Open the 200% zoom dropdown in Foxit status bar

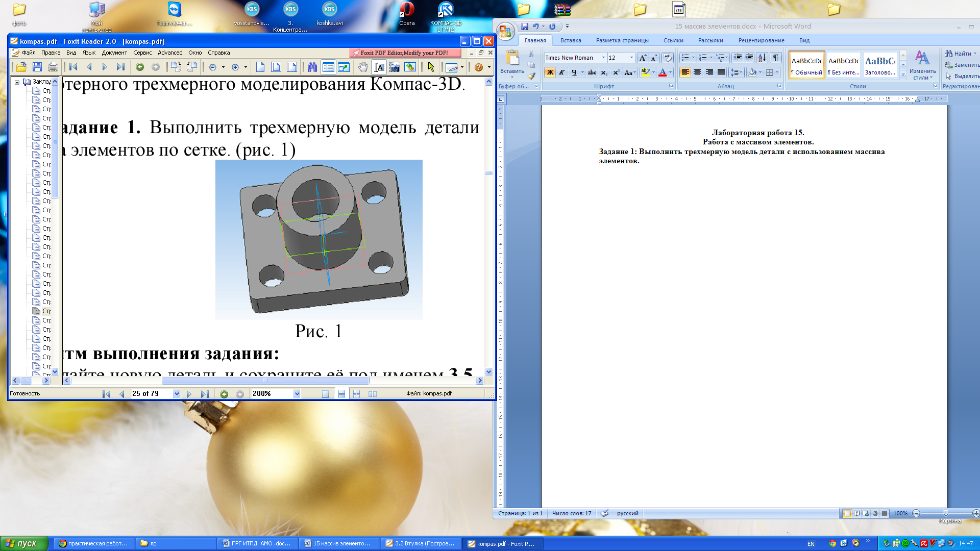297,394
